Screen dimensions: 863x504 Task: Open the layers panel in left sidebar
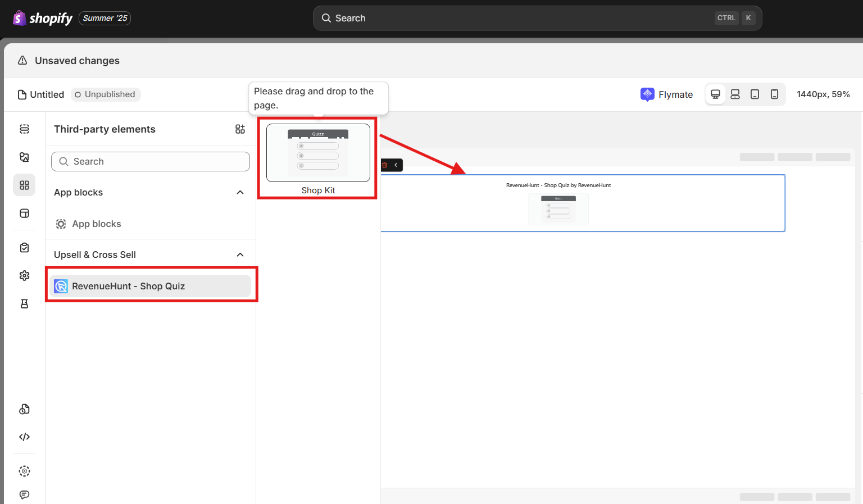(24, 129)
